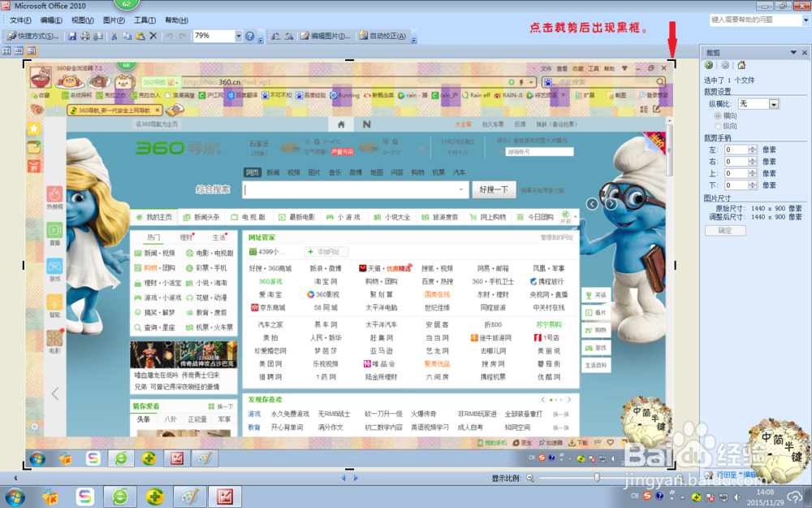This screenshot has height=508, width=812.
Task: Click the home icon in 裁剪 pane
Action: pyautogui.click(x=741, y=65)
